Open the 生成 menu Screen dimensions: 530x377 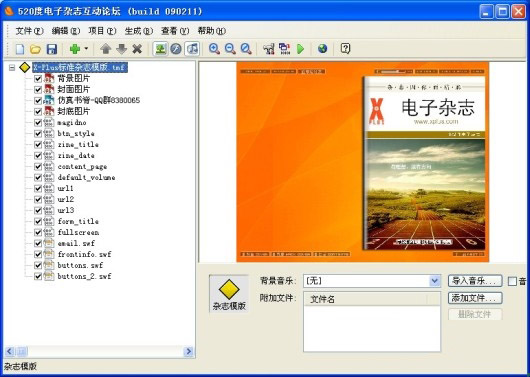(x=139, y=31)
